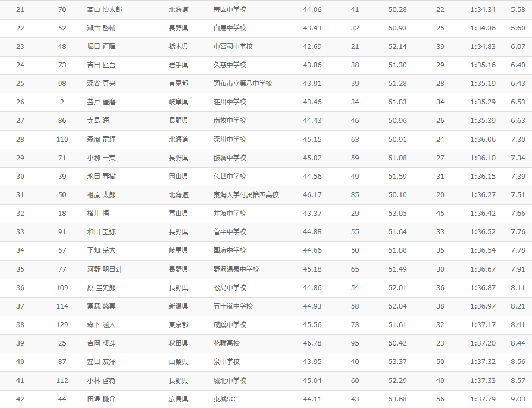Click 成蹊中学校 school cell

[x=229, y=325]
